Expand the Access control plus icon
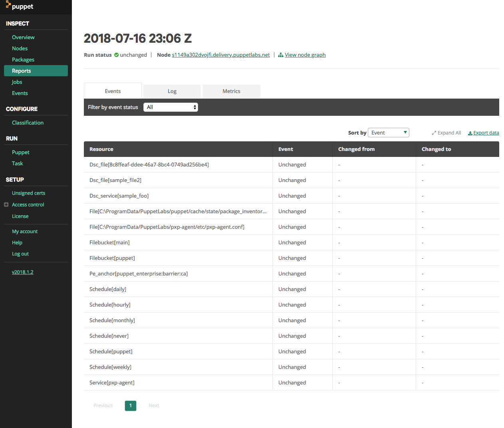 click(6, 204)
